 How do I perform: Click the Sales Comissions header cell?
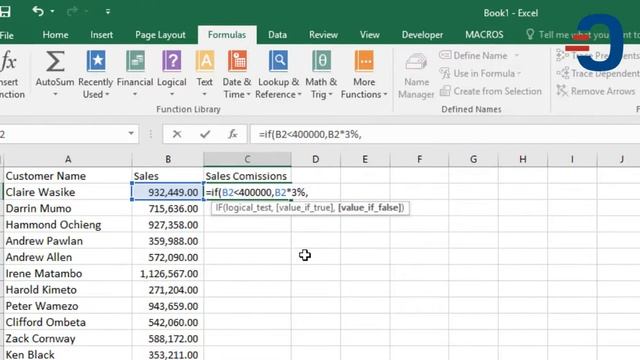coord(247,176)
